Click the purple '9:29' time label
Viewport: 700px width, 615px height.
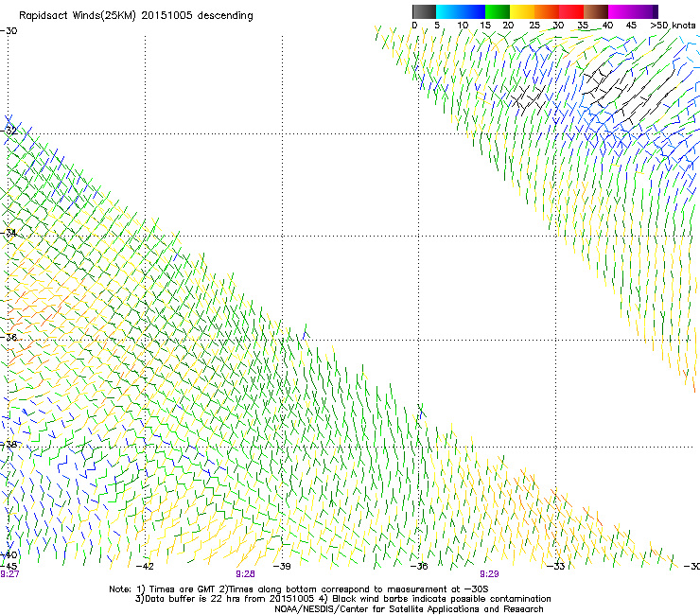coord(489,574)
